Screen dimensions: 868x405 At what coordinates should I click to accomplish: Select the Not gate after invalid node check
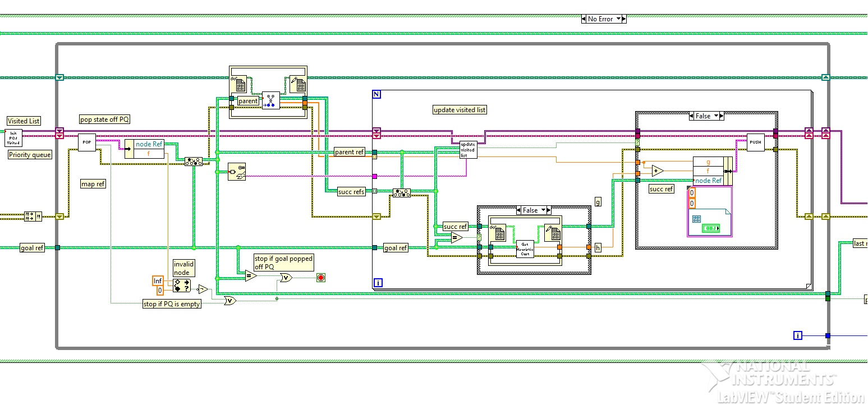203,289
